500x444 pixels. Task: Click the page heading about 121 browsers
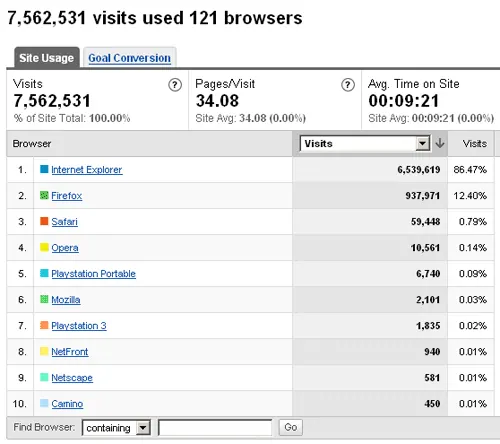tap(155, 18)
